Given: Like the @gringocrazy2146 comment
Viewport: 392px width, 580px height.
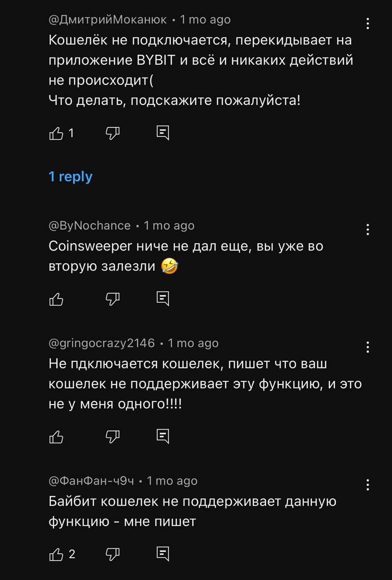Looking at the screenshot, I should pyautogui.click(x=56, y=436).
